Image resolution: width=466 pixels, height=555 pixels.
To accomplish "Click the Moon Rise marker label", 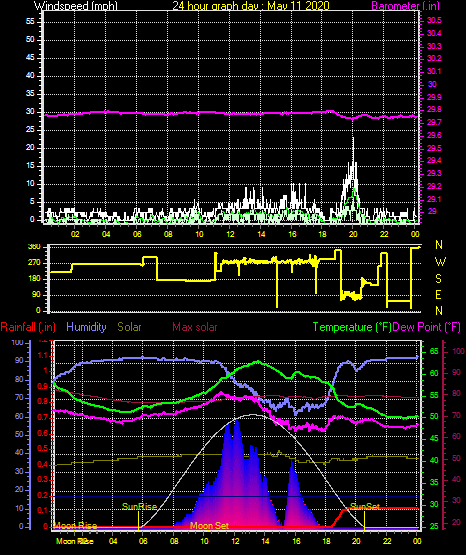I will tap(75, 526).
